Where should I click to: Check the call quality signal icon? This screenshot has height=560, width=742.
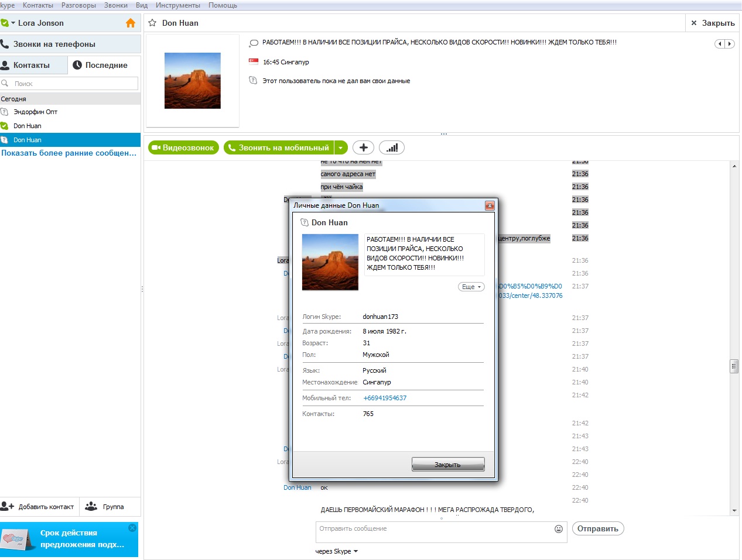[x=392, y=147]
